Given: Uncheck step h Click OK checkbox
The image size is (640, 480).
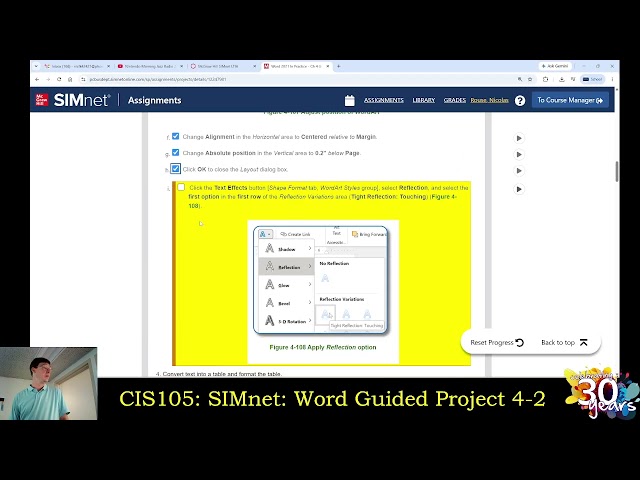Looking at the screenshot, I should tap(176, 169).
